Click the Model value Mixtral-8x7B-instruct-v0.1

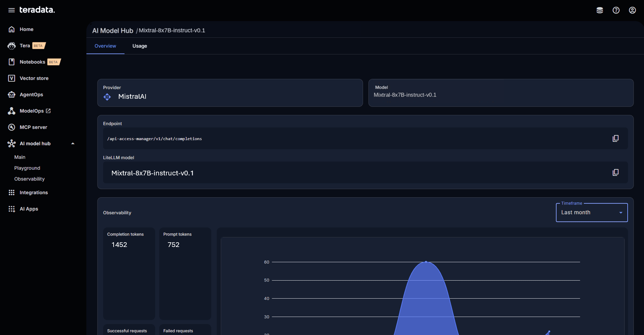(x=405, y=95)
